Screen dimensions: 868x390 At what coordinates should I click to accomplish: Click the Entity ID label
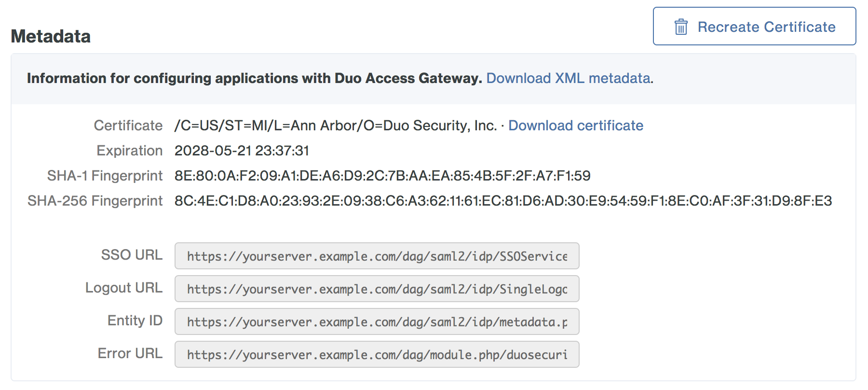[135, 320]
